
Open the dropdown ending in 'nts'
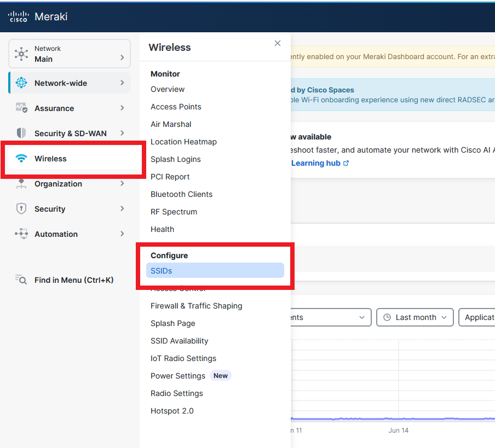tap(331, 317)
